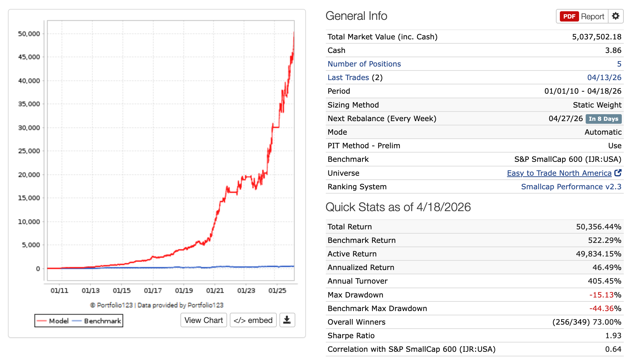
Task: Open the View Chart button
Action: [x=204, y=320]
